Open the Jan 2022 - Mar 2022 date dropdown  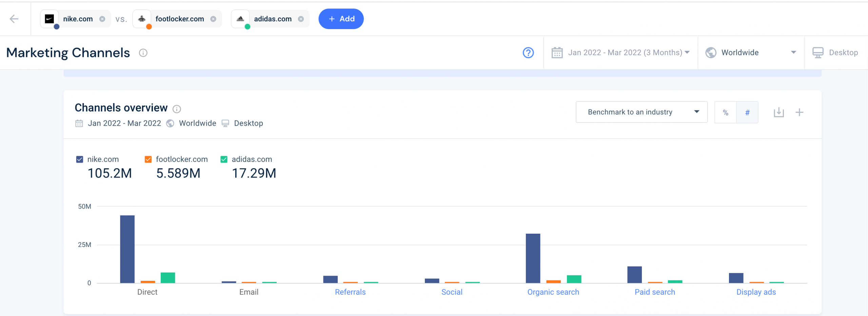pyautogui.click(x=620, y=52)
